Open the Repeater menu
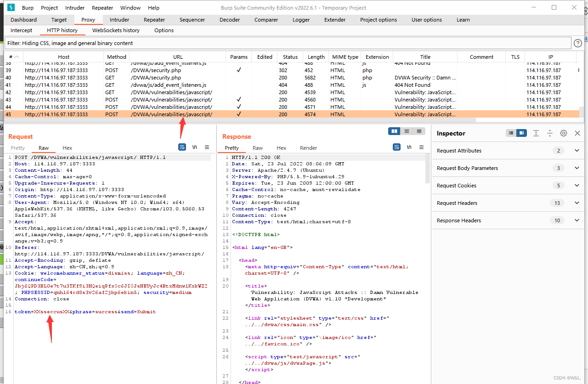This screenshot has width=588, height=384. pos(102,8)
